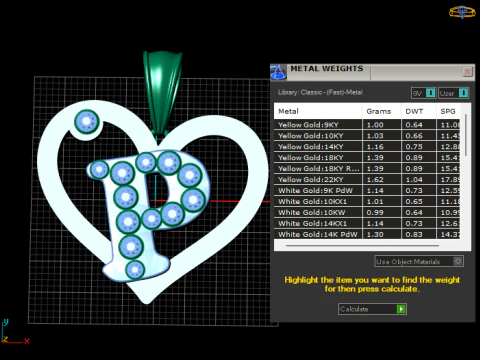Select the Yellow Gold:22KY row

click(367, 180)
